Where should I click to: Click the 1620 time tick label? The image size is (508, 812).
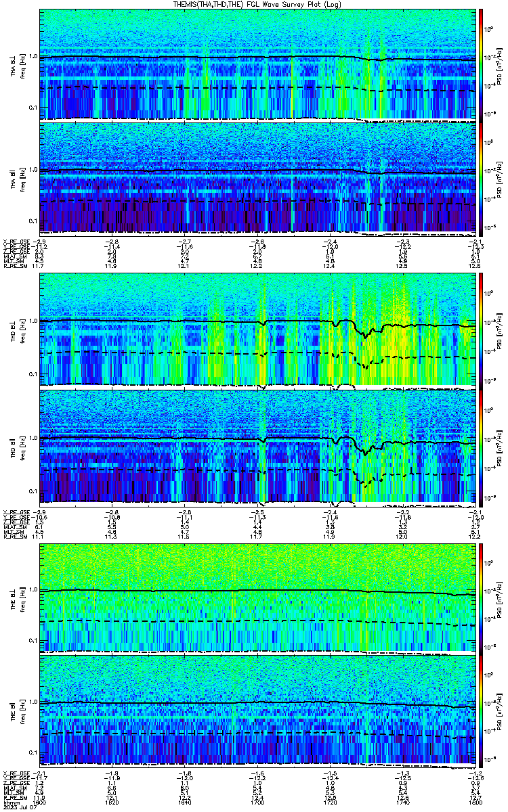pos(113,802)
